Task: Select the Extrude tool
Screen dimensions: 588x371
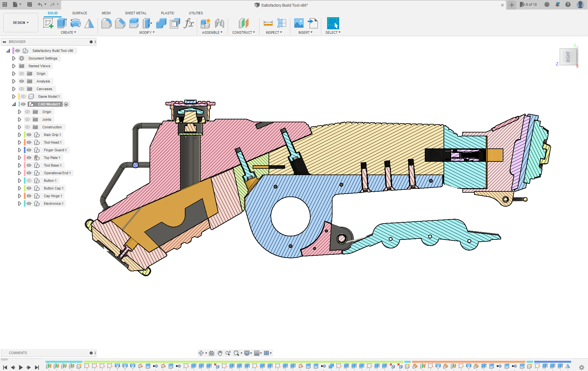Action: point(62,23)
